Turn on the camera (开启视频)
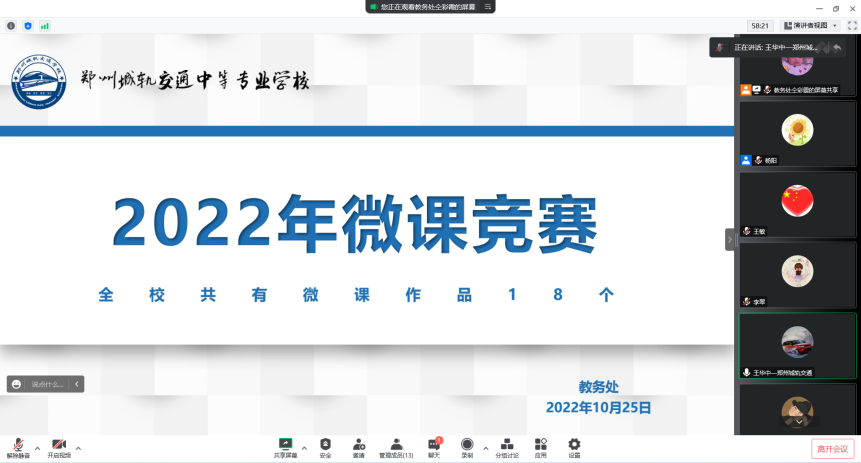Screen dimensions: 861x463 coord(59,446)
